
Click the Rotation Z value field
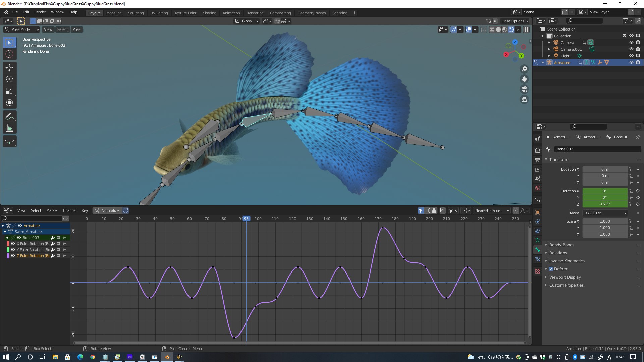click(604, 204)
